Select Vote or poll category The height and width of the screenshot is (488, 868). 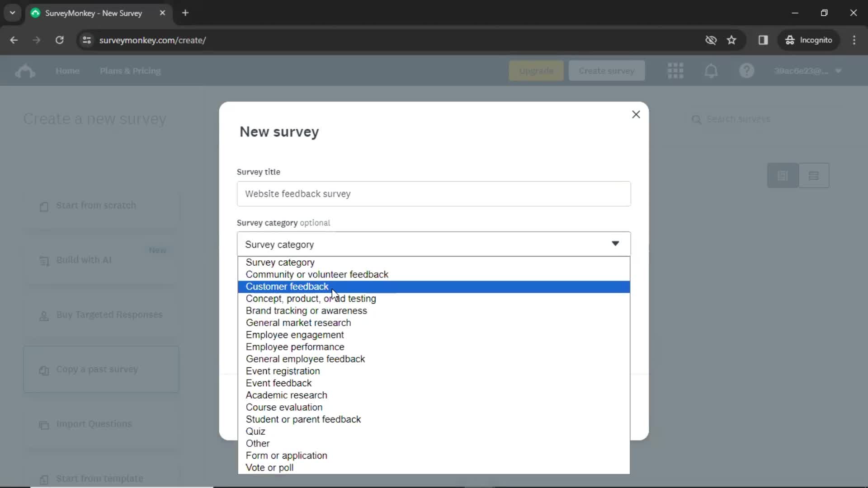[x=269, y=468]
